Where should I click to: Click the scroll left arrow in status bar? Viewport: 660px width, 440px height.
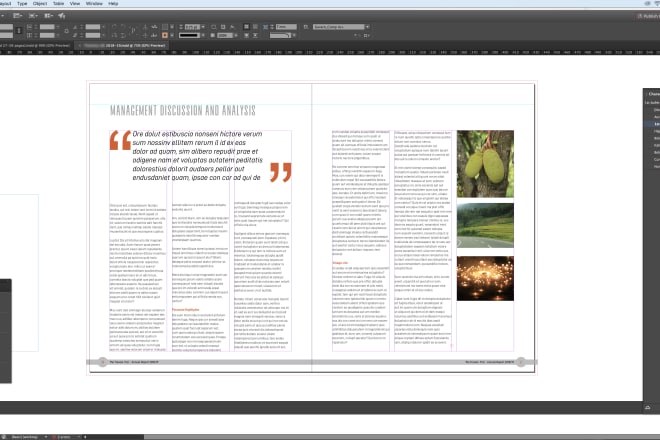(85, 437)
